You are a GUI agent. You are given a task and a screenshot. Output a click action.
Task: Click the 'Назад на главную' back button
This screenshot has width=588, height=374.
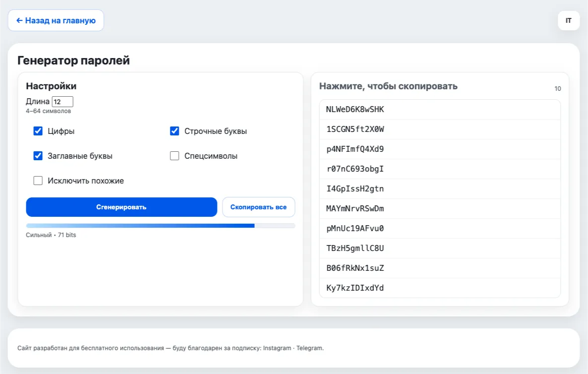(56, 20)
